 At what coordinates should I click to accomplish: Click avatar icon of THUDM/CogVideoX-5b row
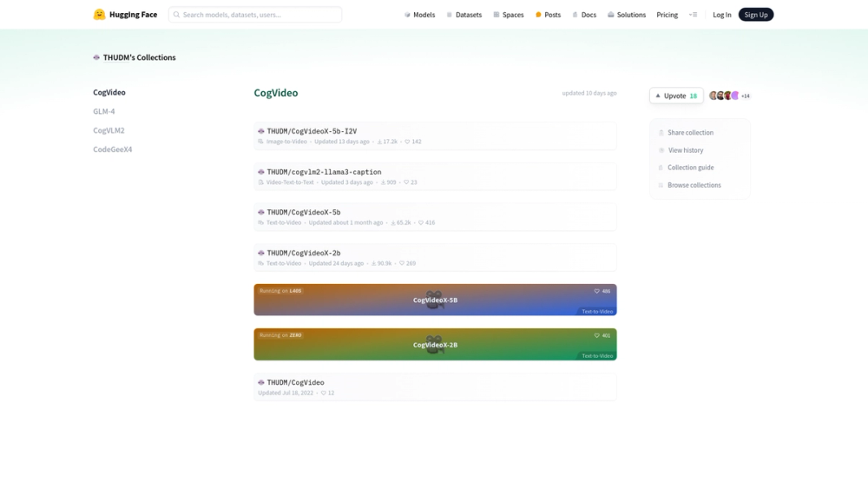tap(261, 212)
